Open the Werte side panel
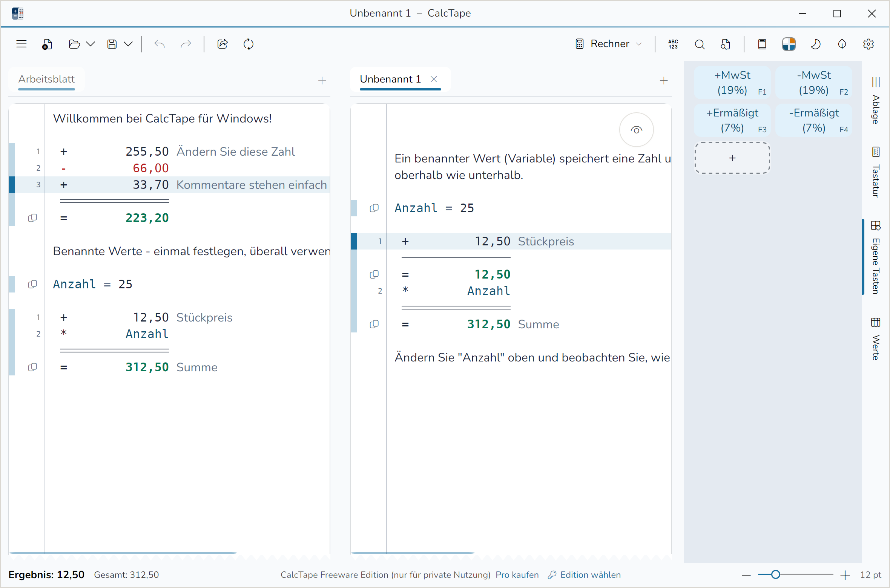890x588 pixels. pyautogui.click(x=876, y=338)
